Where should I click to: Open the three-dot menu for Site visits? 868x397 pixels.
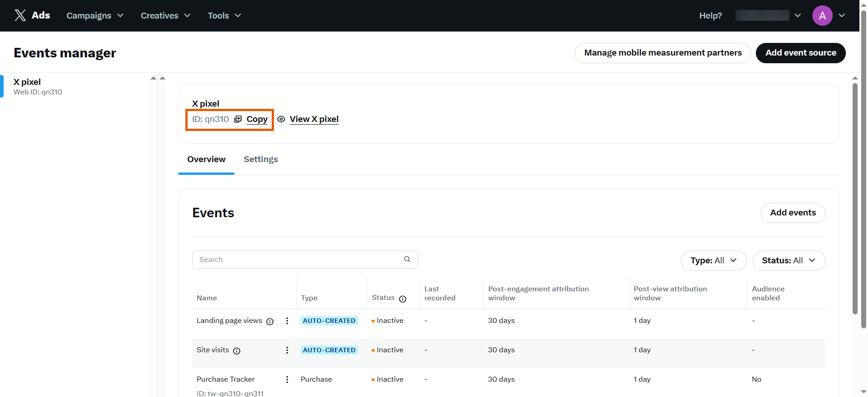(287, 350)
